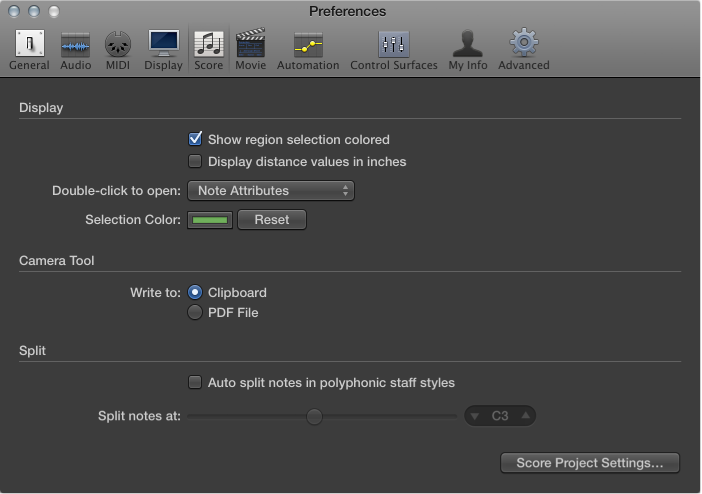Enable Display distance values in inches
Image resolution: width=702 pixels, height=494 pixels.
pyautogui.click(x=196, y=161)
